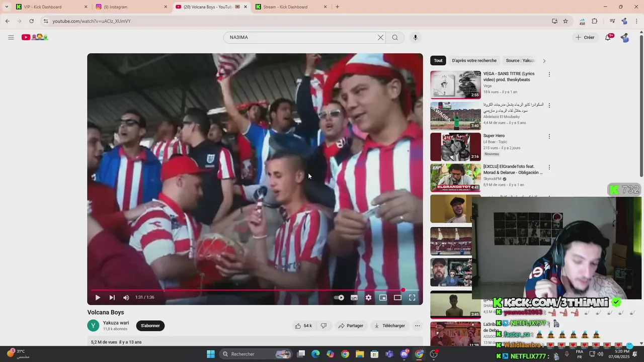Submit search with magnifier button
644x362 pixels.
(395, 37)
